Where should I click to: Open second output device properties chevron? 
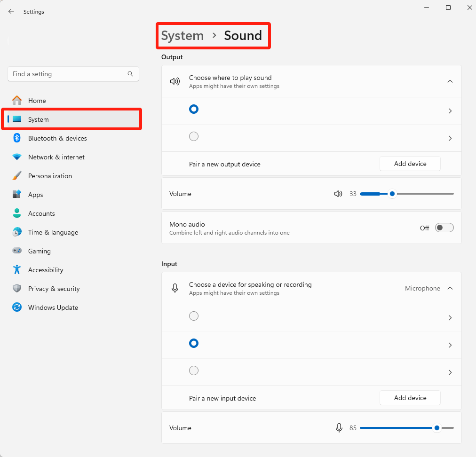[x=450, y=138]
